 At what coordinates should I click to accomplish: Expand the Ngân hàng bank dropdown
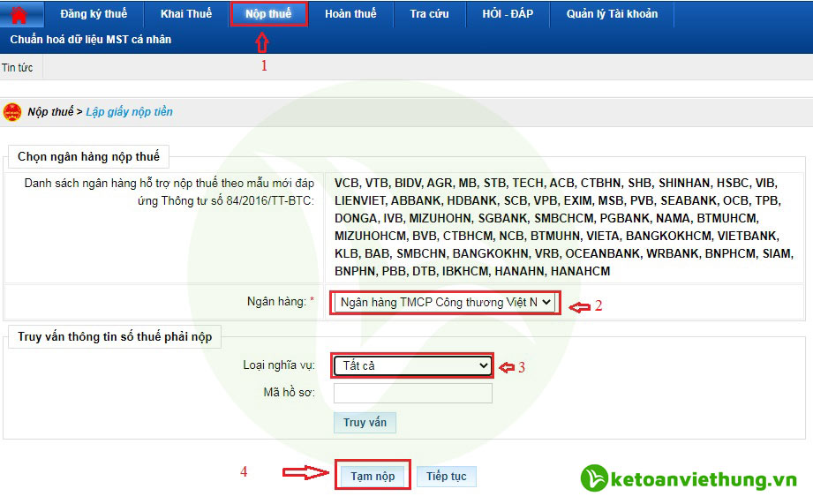tap(444, 302)
